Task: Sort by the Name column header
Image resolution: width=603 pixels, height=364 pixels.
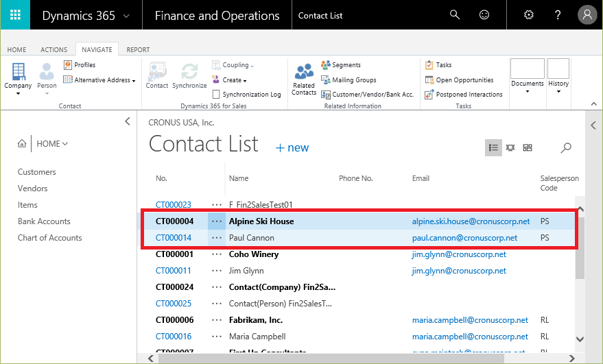Action: click(239, 178)
